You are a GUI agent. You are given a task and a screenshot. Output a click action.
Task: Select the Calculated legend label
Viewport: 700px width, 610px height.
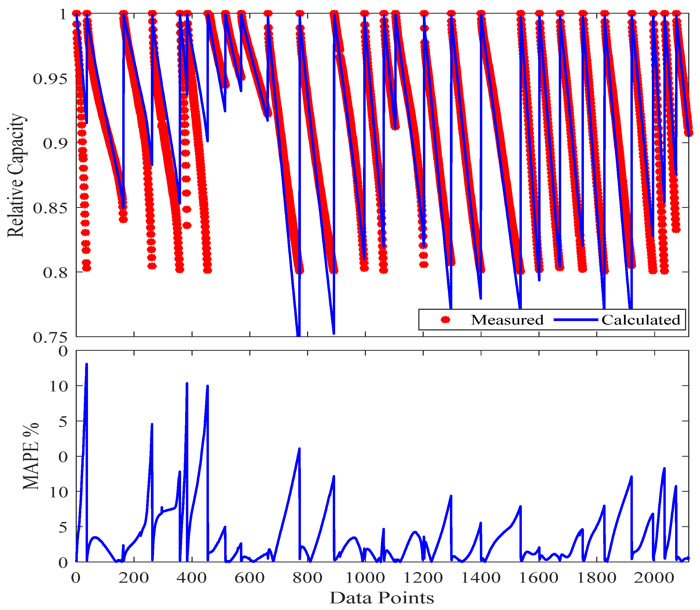(641, 320)
